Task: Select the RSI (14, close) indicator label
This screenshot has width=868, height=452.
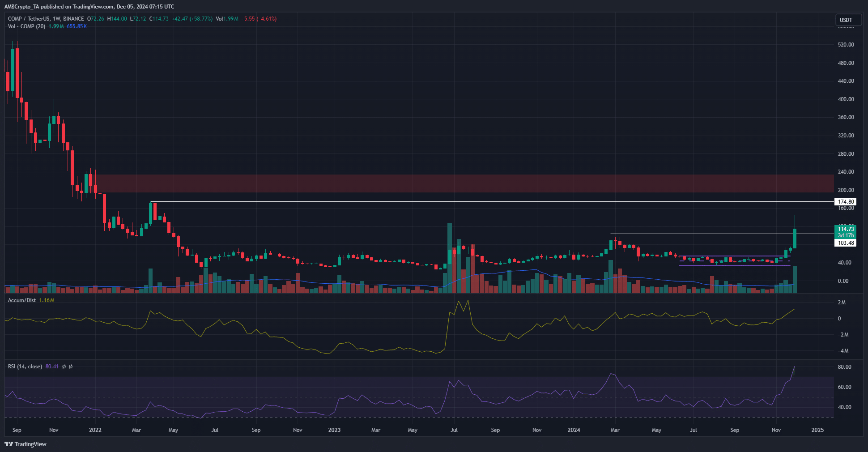Action: (25, 367)
